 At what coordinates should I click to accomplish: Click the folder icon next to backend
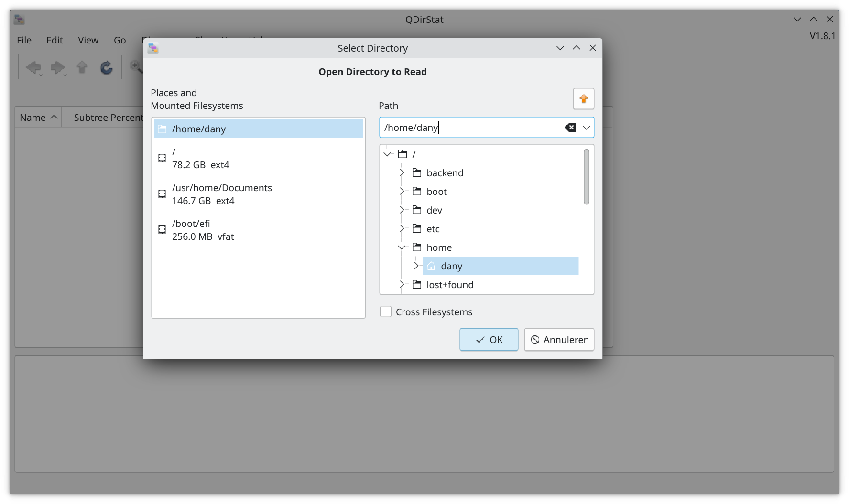coord(417,172)
